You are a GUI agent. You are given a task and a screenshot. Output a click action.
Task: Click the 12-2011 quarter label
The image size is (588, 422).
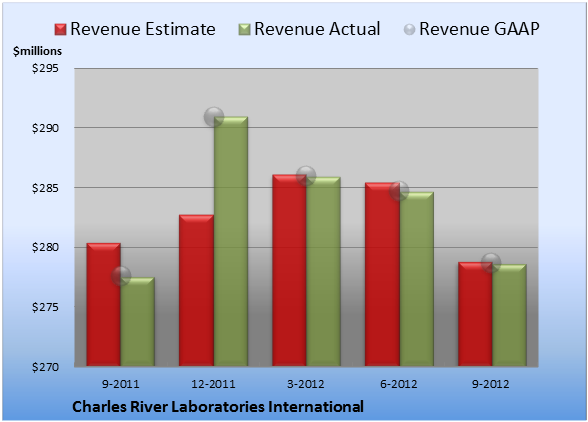coord(213,384)
